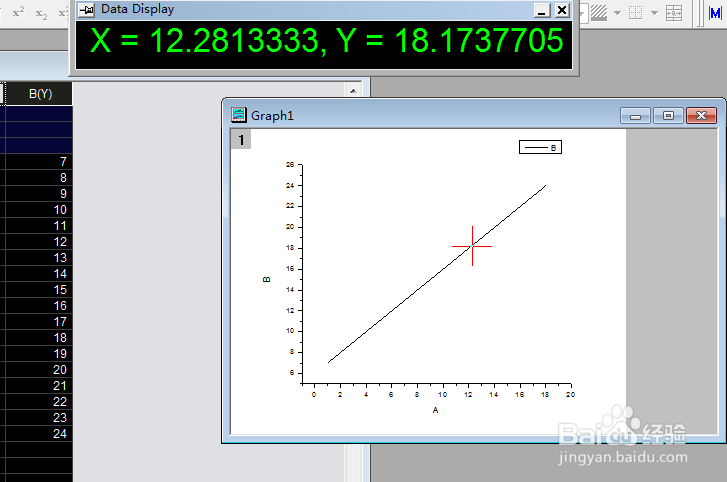
Task: Close the Data Display window
Action: pyautogui.click(x=562, y=10)
